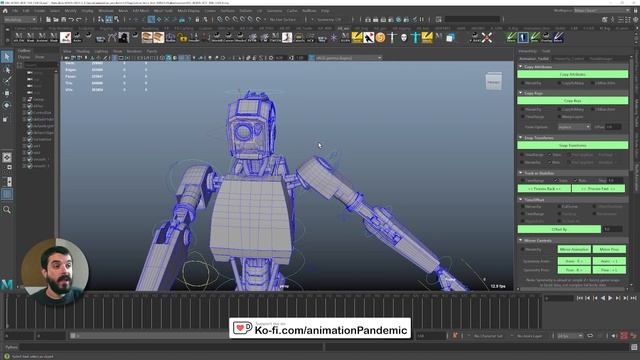This screenshot has height=360, width=640.
Task: Click the Redo arrow on status line
Action: tap(78, 19)
